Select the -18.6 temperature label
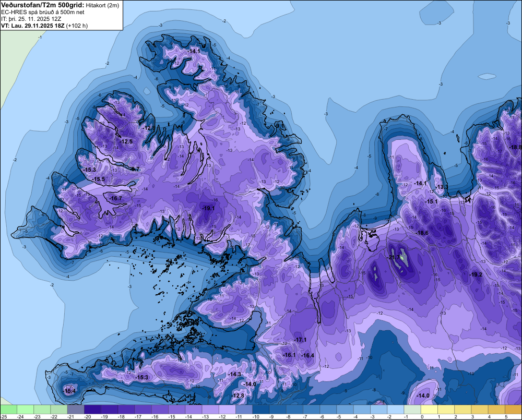 click(x=422, y=233)
